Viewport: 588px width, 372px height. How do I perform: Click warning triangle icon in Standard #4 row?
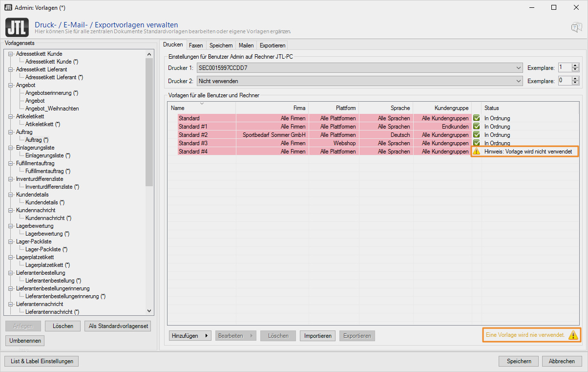point(476,152)
